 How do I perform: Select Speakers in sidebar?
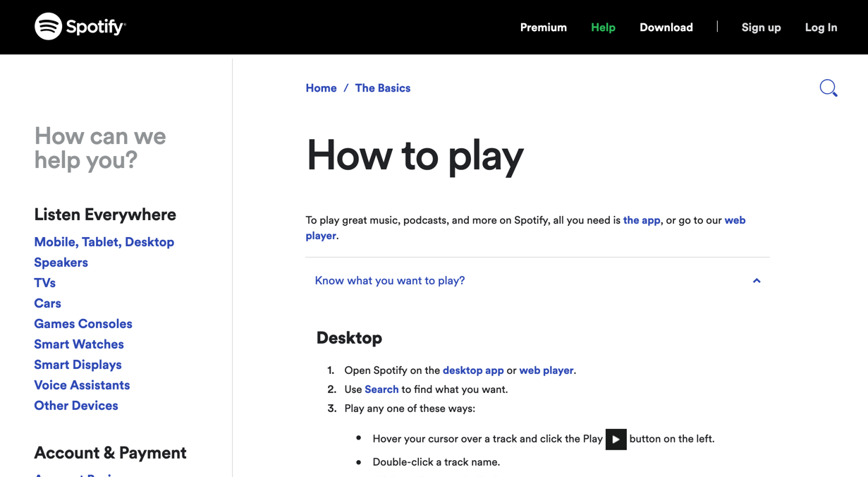click(x=61, y=262)
